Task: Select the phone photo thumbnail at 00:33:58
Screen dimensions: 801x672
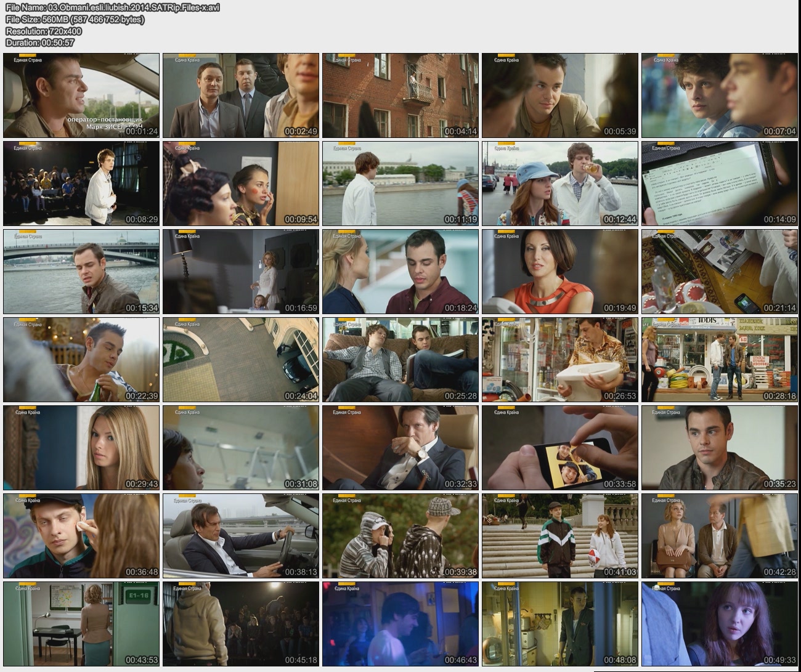Action: (560, 448)
